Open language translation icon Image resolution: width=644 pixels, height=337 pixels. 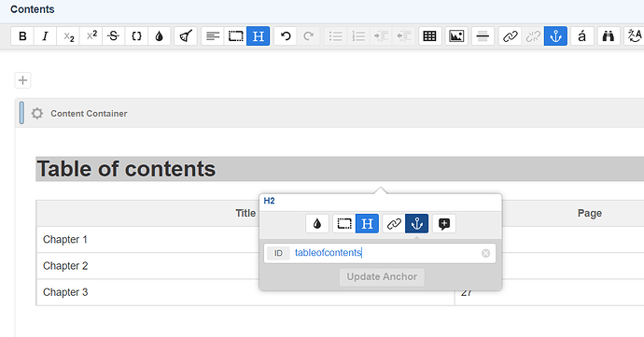[634, 36]
